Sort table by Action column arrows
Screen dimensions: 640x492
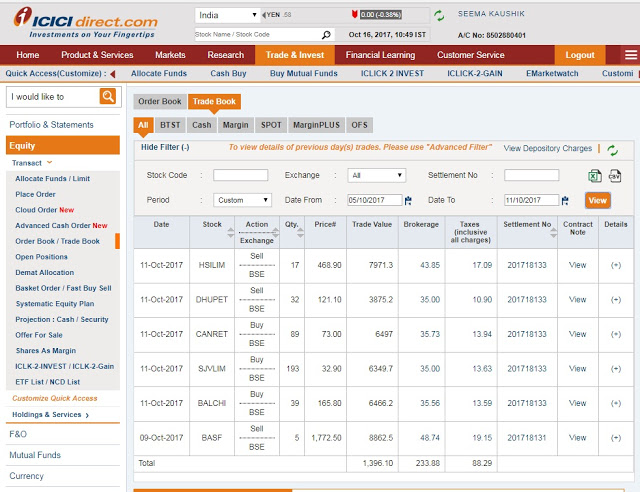click(x=276, y=233)
